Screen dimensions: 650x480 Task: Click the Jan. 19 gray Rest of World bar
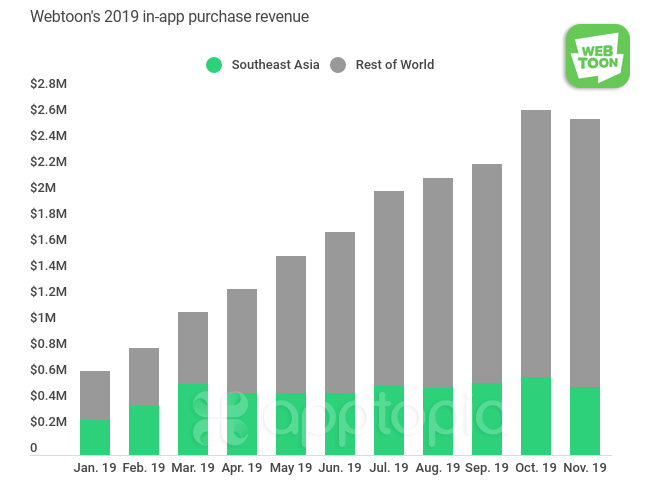click(x=95, y=395)
